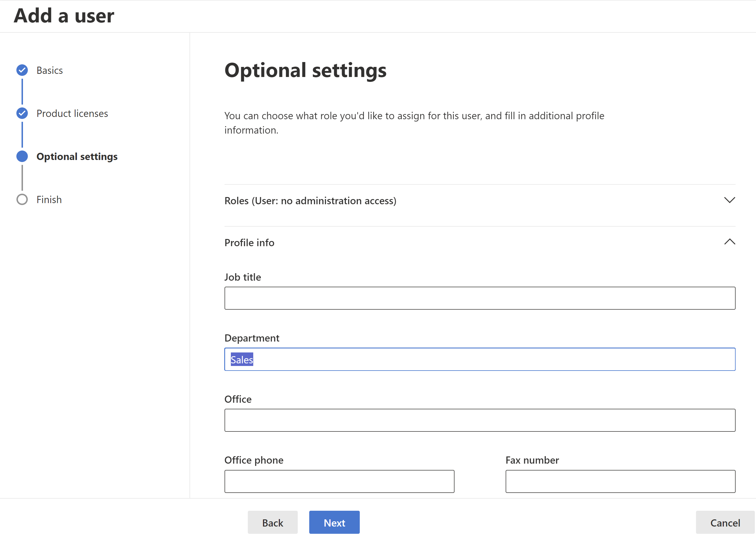Click the empty Finish step circle
Image resolution: width=756 pixels, height=534 pixels.
(22, 200)
